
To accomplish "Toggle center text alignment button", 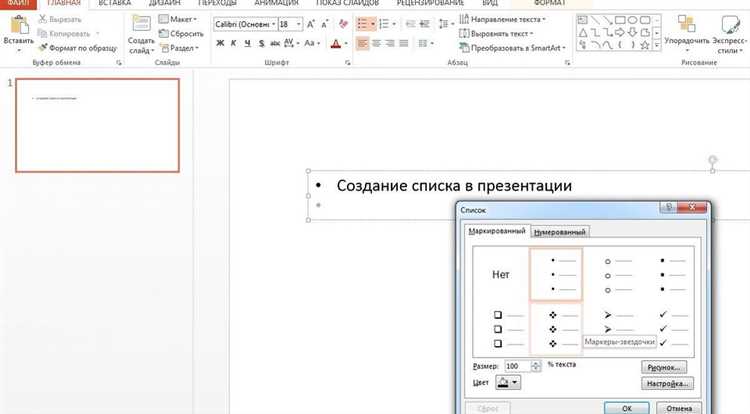I will pyautogui.click(x=376, y=44).
